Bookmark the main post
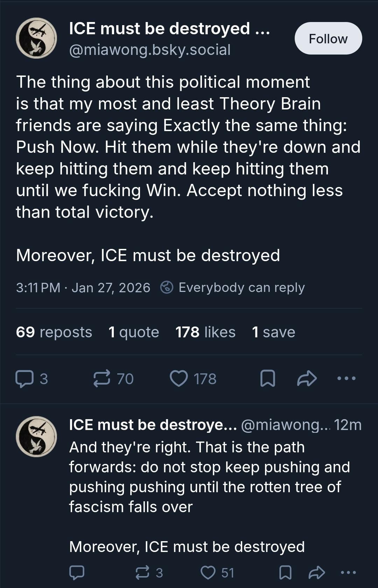 268,379
